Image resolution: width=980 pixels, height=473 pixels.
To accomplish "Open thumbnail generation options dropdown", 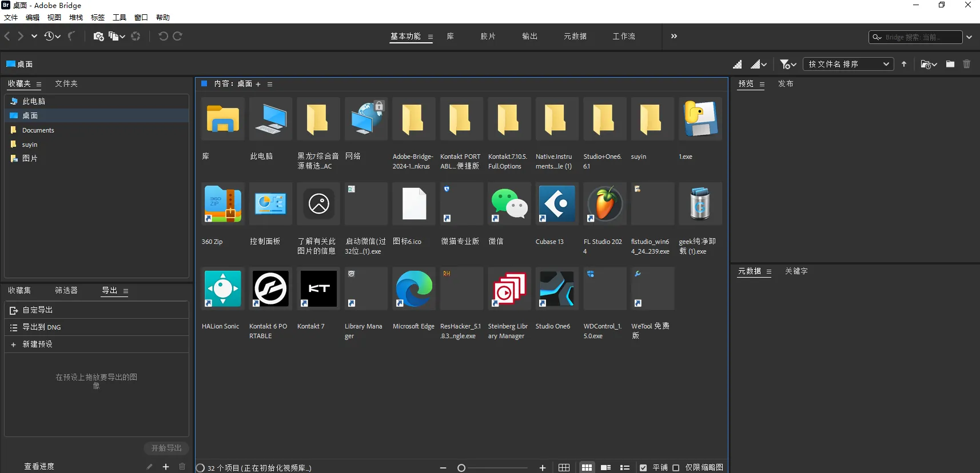I will pos(759,64).
